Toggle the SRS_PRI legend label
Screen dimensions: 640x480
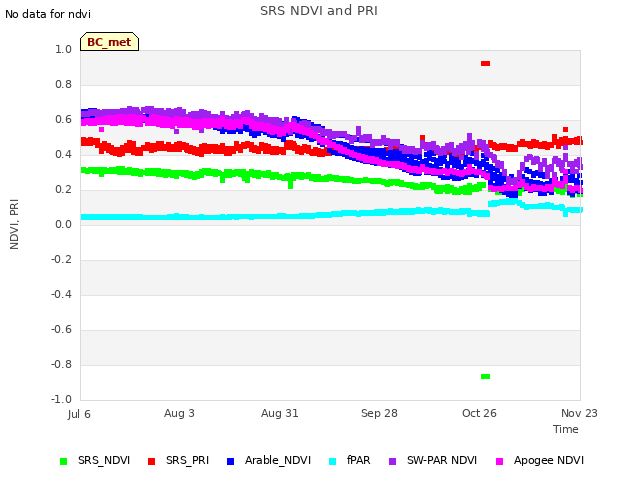[x=187, y=460]
